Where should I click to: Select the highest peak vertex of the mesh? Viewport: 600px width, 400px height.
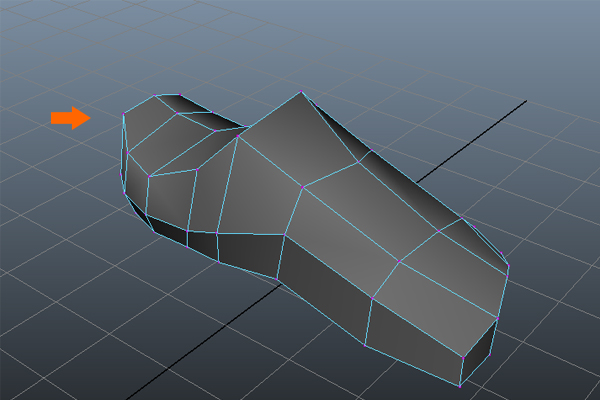[x=301, y=91]
